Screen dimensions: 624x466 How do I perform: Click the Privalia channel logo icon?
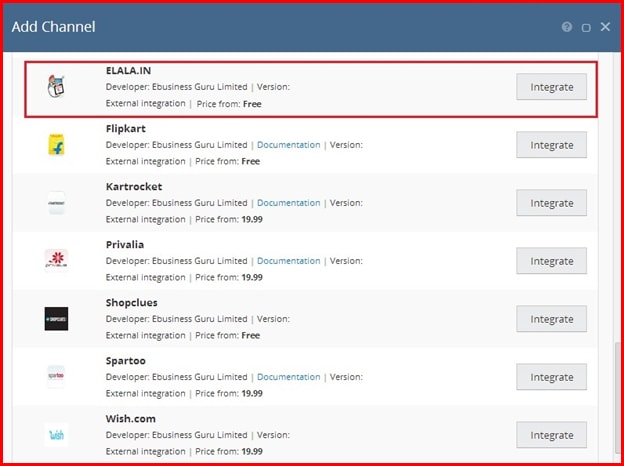click(56, 260)
